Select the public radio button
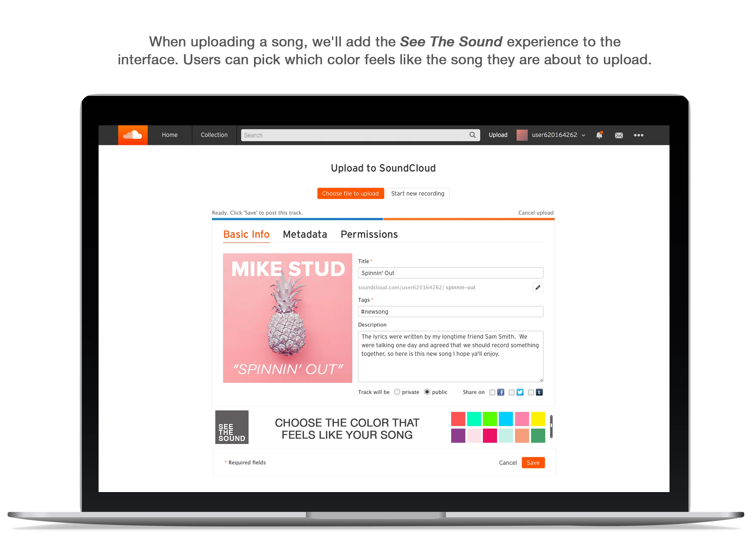Viewport: 756px width, 549px height. click(x=427, y=392)
